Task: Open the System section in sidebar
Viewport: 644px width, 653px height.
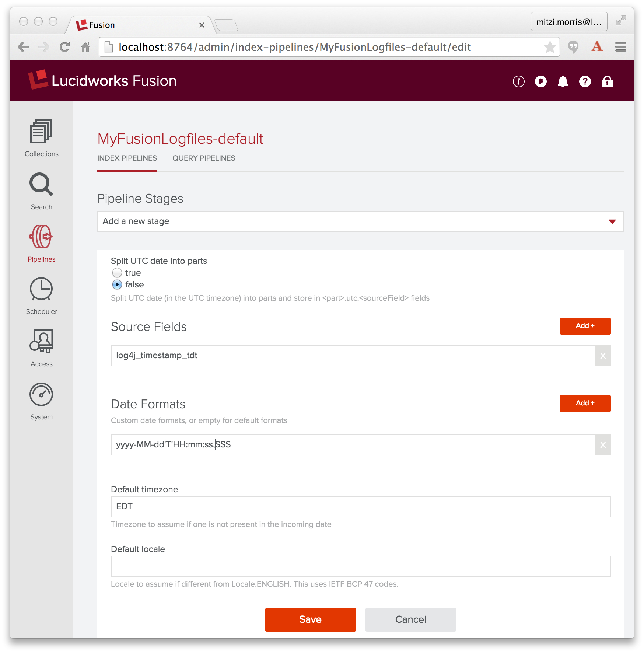Action: (x=41, y=401)
